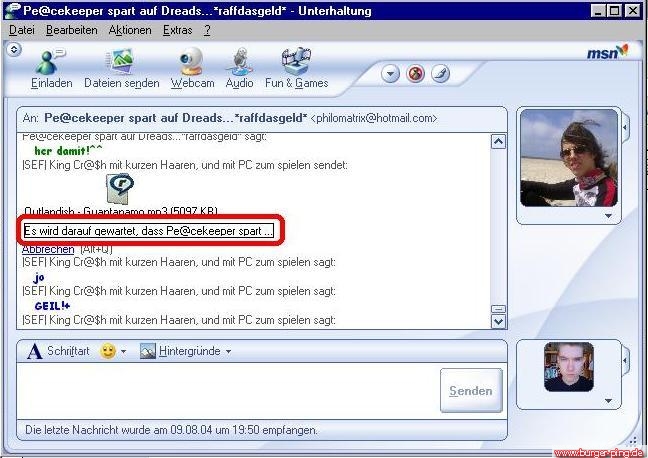Click the last message received status text

click(171, 430)
